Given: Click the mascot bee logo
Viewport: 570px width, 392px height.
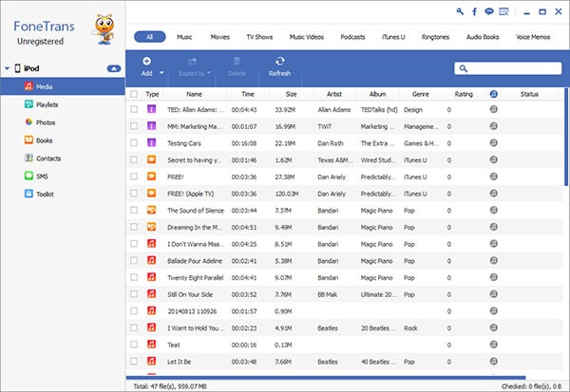Looking at the screenshot, I should point(104,29).
